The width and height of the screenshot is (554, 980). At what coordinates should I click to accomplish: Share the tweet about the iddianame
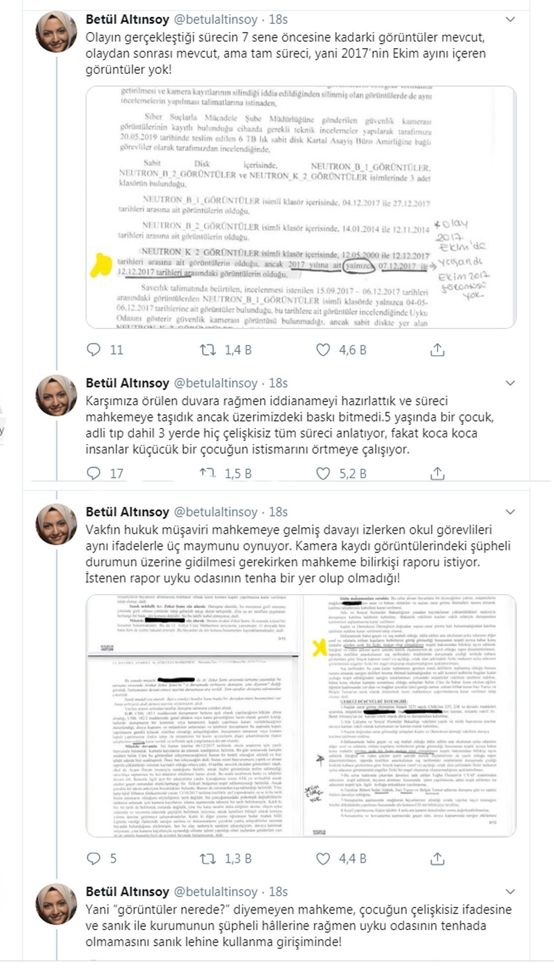[437, 473]
